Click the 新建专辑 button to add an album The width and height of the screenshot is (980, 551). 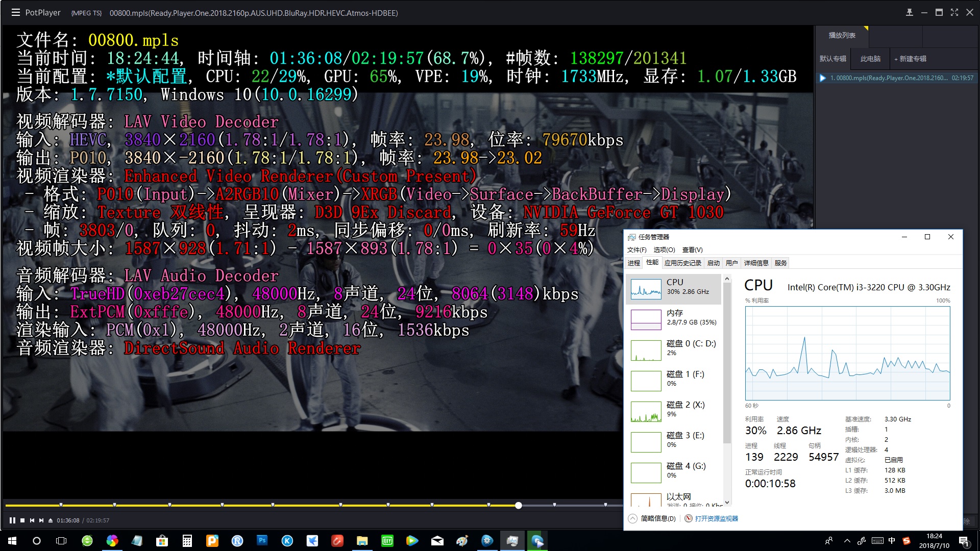click(910, 59)
